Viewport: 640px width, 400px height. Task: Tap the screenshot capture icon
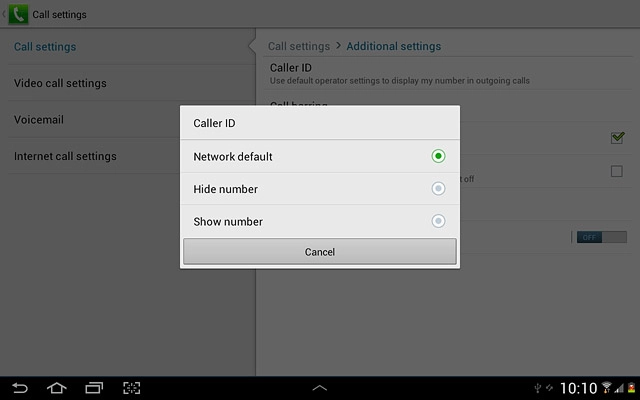[131, 388]
